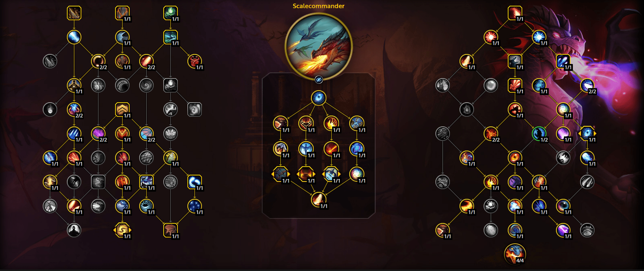Open the golden swirl octagonal choice node
644x271 pixels.
pos(122,230)
